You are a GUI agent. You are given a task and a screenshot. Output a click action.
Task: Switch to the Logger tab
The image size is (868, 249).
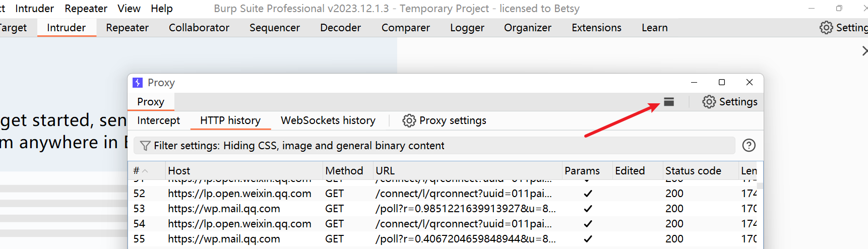tap(467, 28)
